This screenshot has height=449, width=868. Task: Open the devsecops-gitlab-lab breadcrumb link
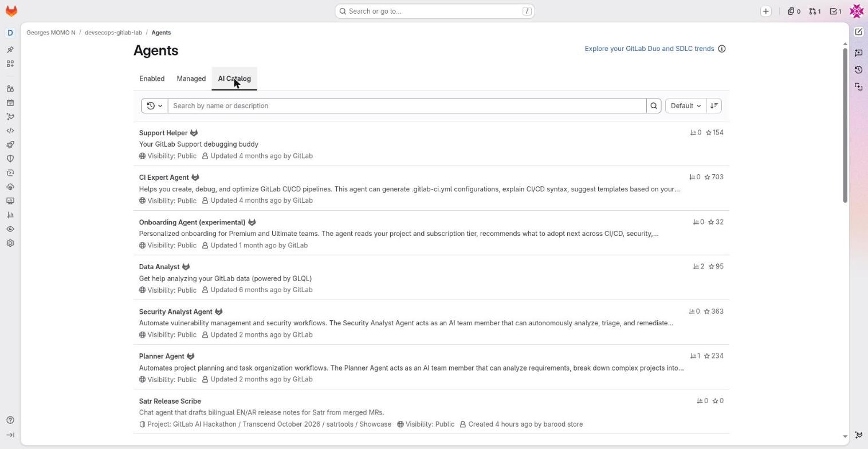[113, 33]
